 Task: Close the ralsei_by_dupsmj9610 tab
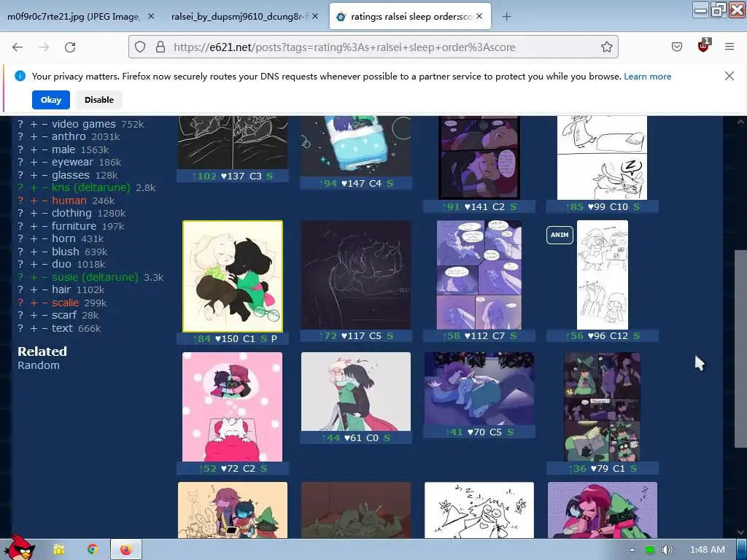pos(315,16)
